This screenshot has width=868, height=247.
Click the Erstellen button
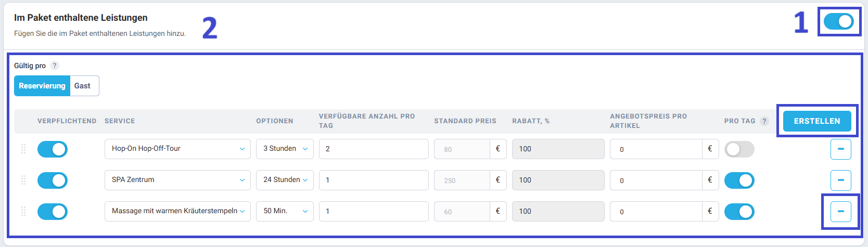pyautogui.click(x=817, y=121)
